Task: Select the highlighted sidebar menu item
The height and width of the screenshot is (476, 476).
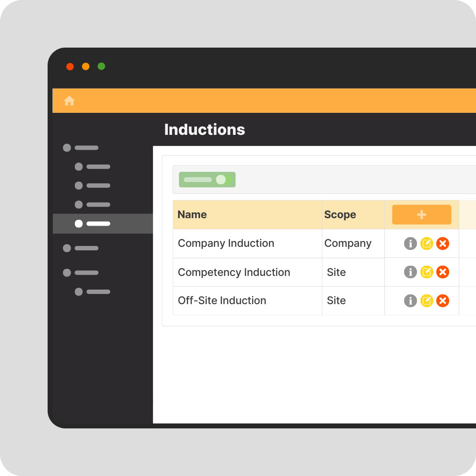Action: (x=103, y=224)
